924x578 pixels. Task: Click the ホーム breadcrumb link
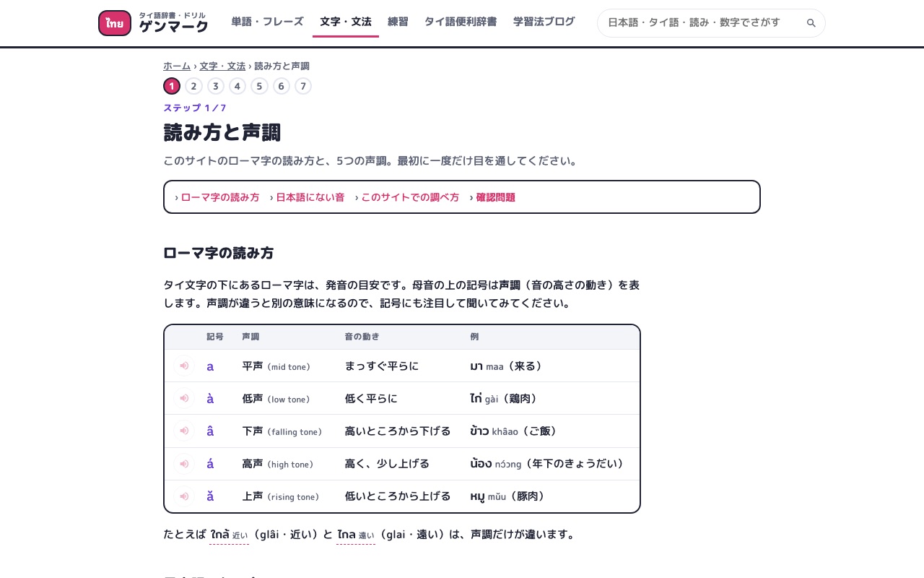coord(177,66)
